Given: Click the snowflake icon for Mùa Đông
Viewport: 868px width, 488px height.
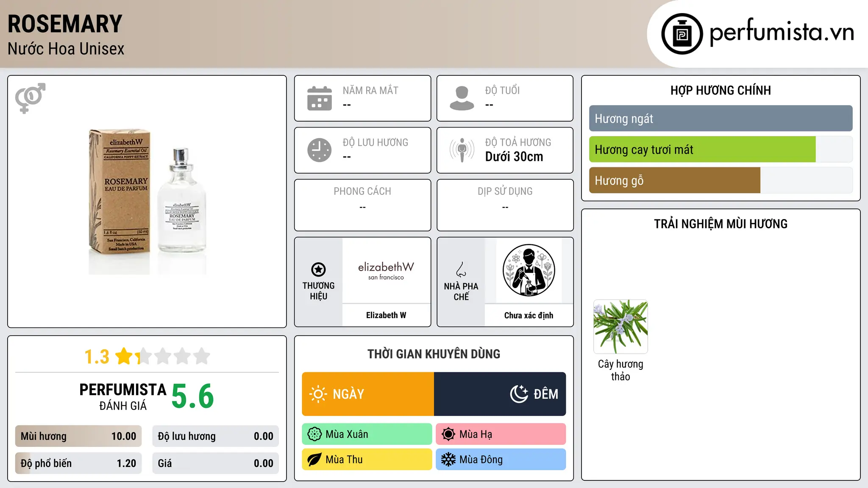Looking at the screenshot, I should coord(448,460).
